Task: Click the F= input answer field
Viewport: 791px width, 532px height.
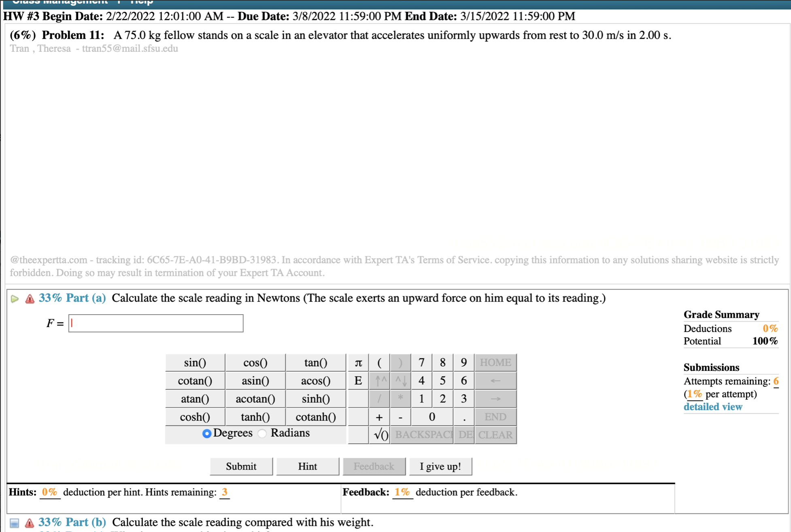Action: [155, 323]
